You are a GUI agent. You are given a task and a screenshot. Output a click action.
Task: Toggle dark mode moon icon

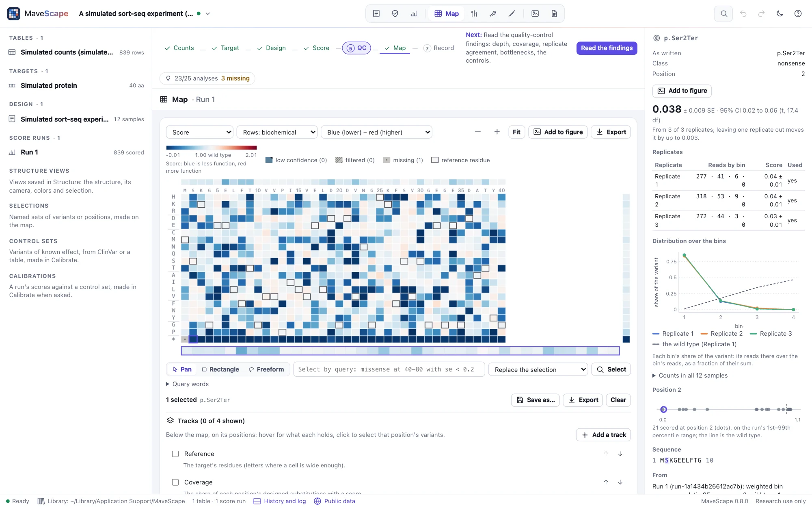780,13
